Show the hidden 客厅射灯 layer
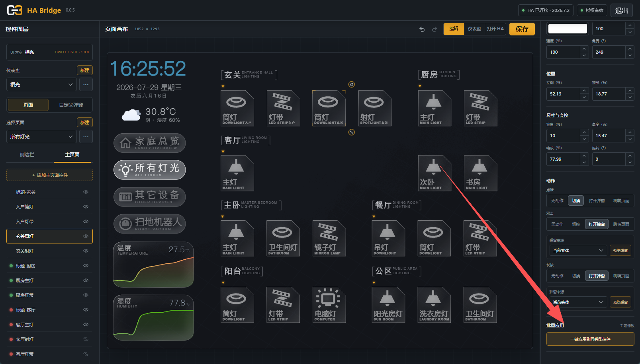 [x=86, y=339]
